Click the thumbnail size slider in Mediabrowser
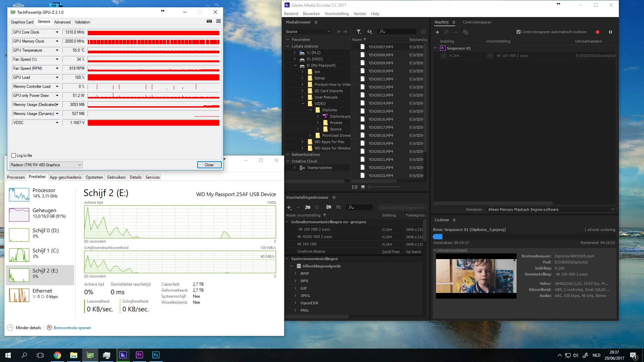Image resolution: width=644 pixels, height=362 pixels. pyautogui.click(x=370, y=187)
